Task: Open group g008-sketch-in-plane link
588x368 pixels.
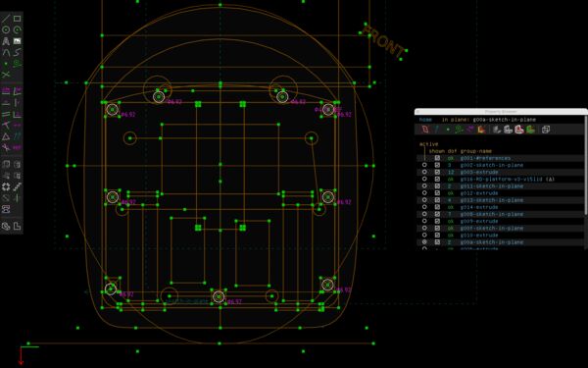Action: [492, 214]
